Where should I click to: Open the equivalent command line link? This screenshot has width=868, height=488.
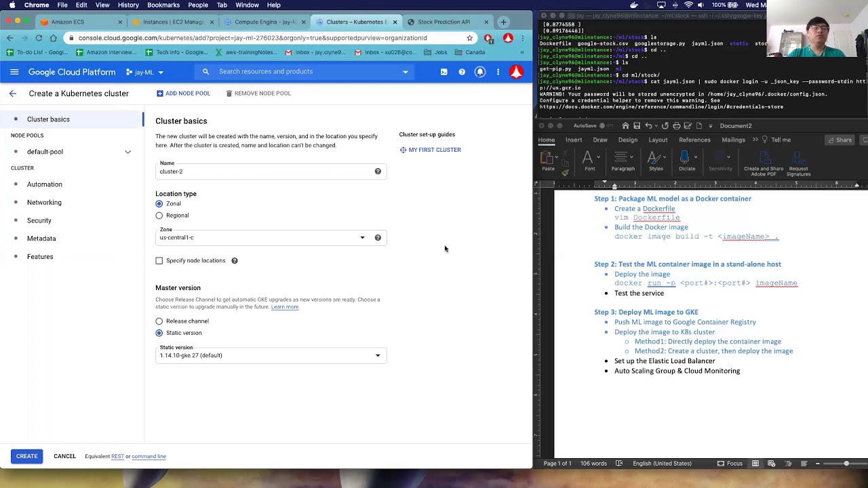click(149, 457)
